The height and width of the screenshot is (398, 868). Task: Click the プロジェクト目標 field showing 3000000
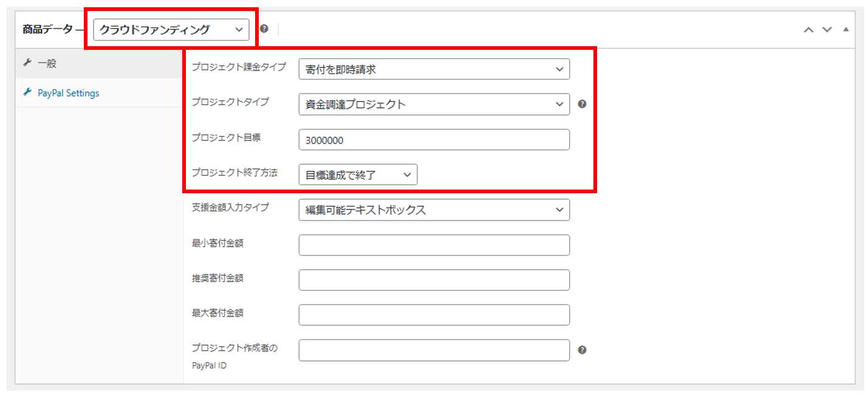pyautogui.click(x=434, y=140)
